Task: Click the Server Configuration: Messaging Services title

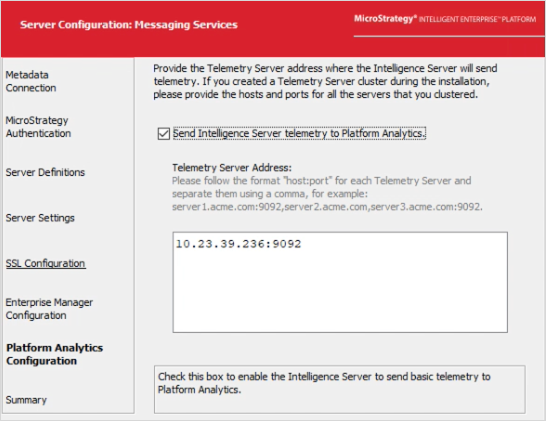Action: coord(129,25)
